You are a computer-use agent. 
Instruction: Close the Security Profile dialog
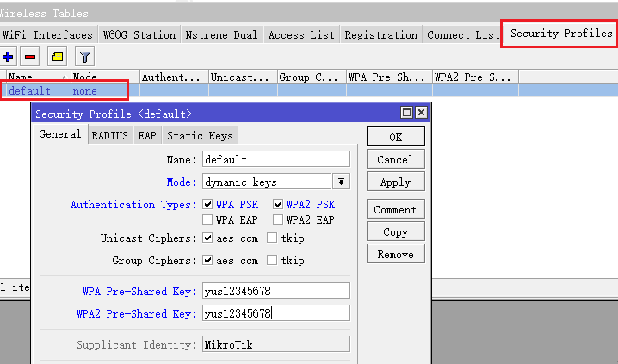tap(421, 113)
